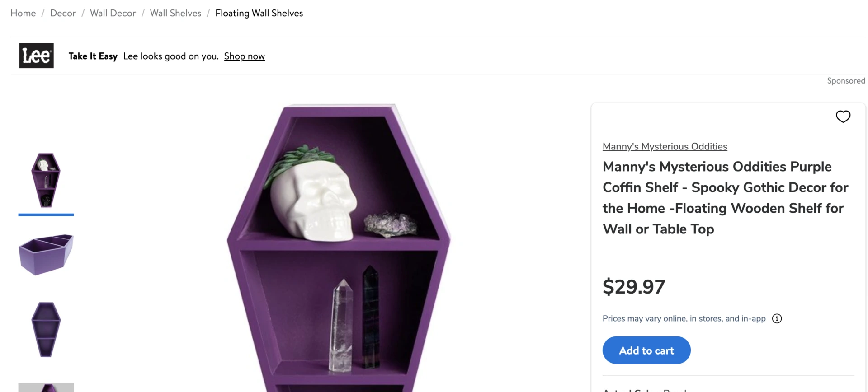Click the Lee brand logo
The image size is (868, 392).
[36, 56]
